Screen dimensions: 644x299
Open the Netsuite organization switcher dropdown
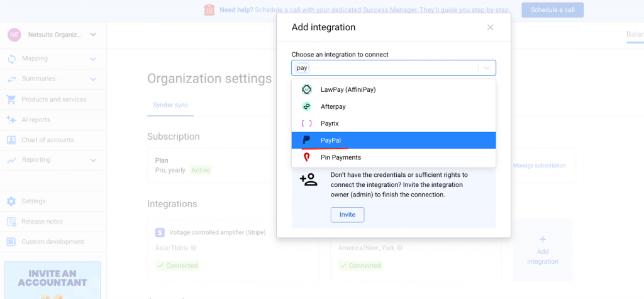pyautogui.click(x=93, y=35)
